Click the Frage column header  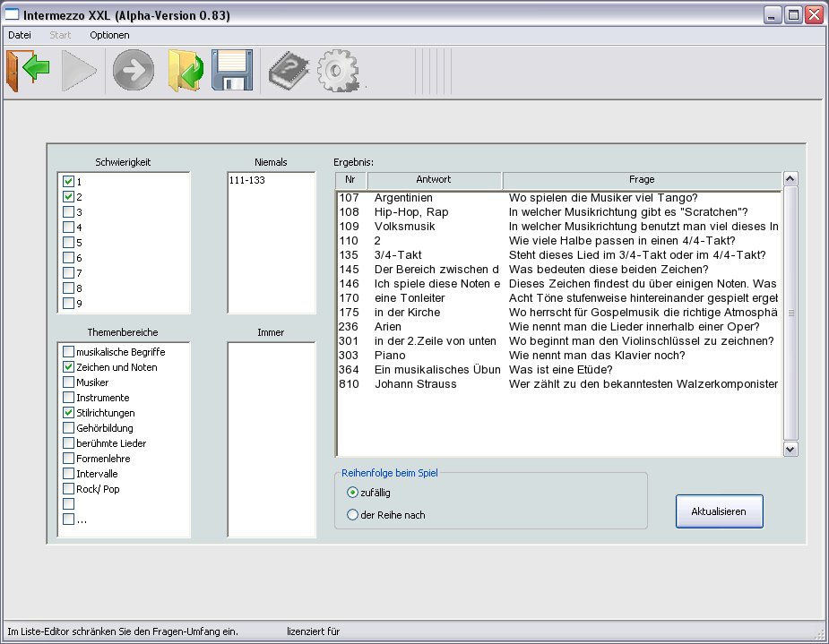(x=642, y=180)
